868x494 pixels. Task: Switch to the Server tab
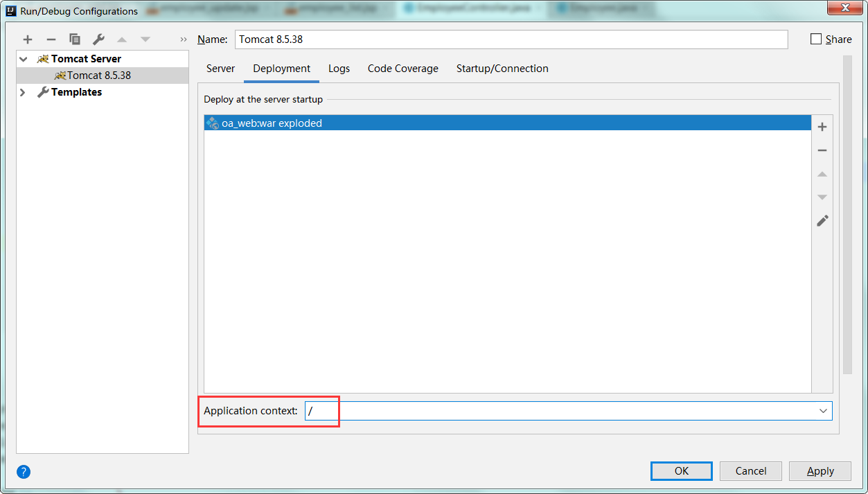(x=220, y=69)
